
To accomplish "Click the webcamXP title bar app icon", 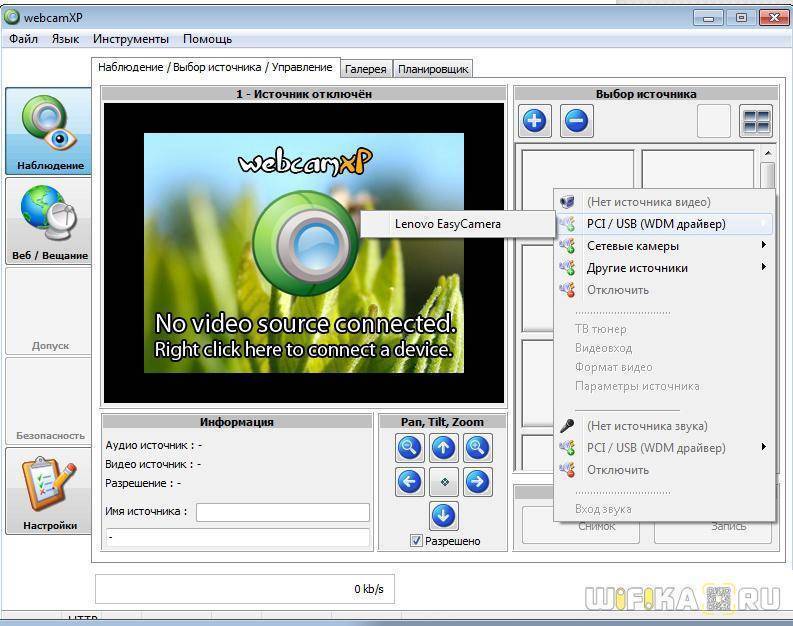I will (12, 17).
